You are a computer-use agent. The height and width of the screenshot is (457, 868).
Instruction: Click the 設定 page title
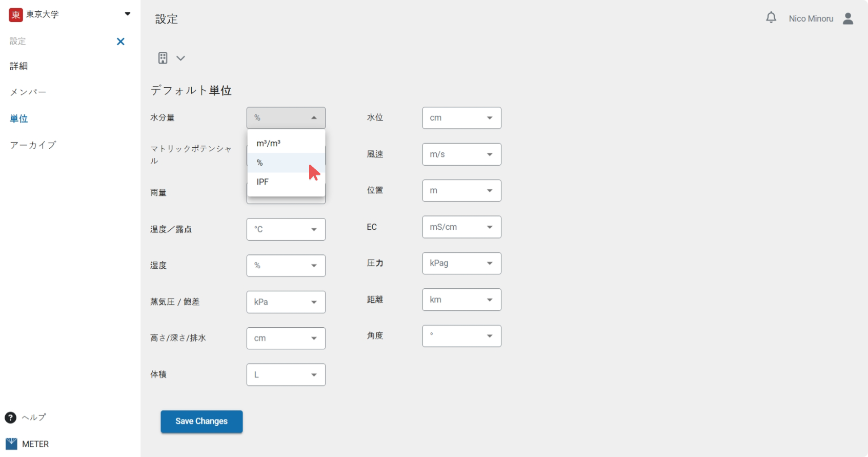click(x=167, y=19)
